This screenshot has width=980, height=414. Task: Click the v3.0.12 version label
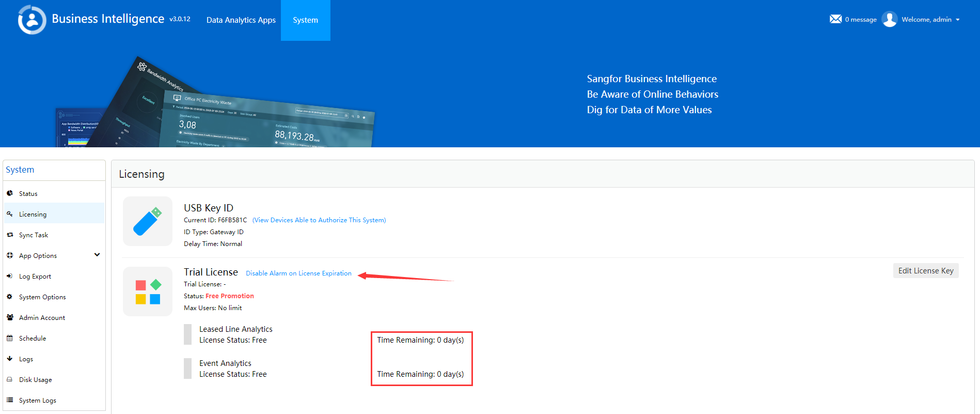[180, 19]
